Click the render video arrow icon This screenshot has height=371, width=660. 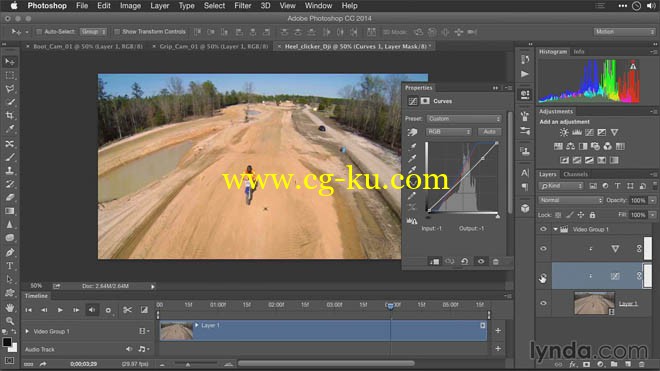pos(43,364)
